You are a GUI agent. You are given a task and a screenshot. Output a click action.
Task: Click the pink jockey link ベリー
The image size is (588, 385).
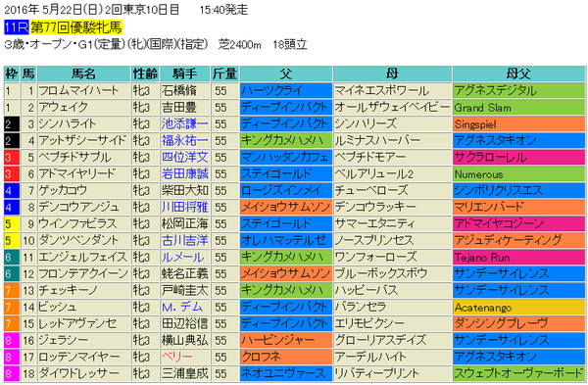coord(176,357)
